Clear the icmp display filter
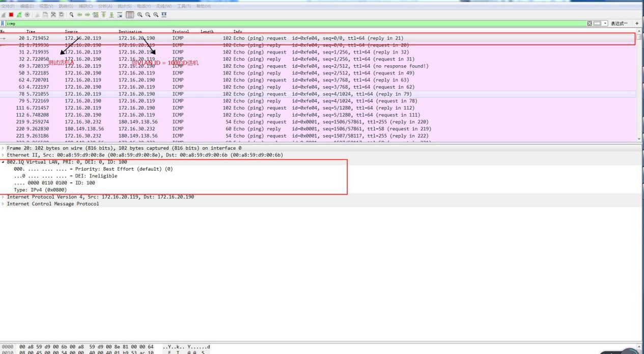 590,23
